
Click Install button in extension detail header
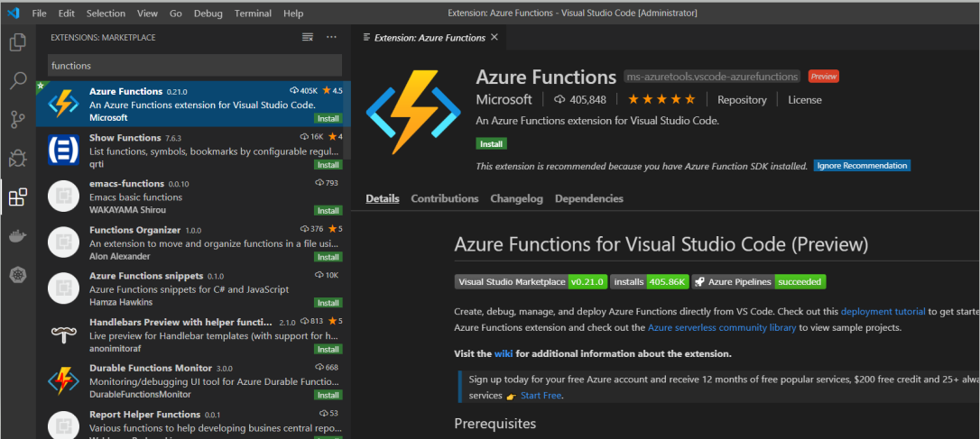(x=491, y=143)
